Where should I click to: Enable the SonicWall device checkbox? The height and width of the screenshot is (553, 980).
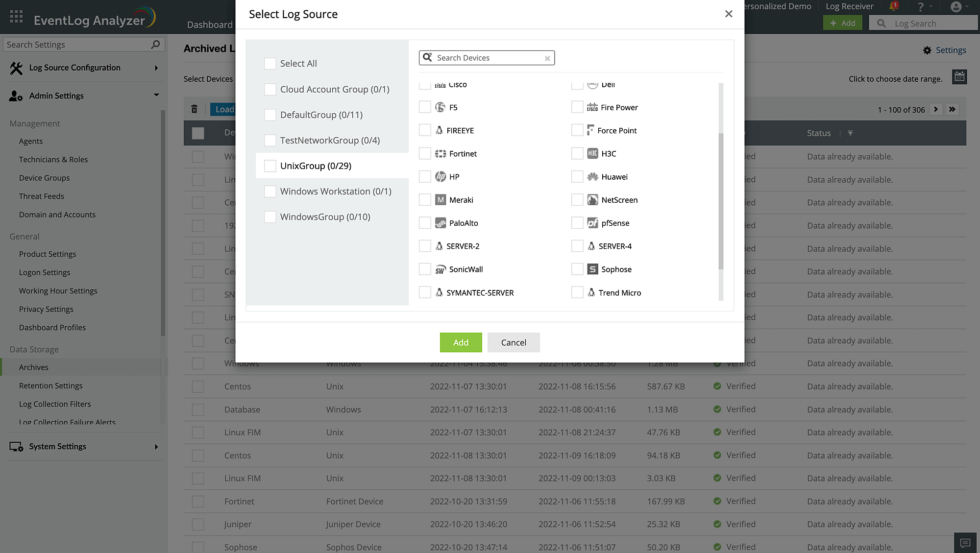425,269
